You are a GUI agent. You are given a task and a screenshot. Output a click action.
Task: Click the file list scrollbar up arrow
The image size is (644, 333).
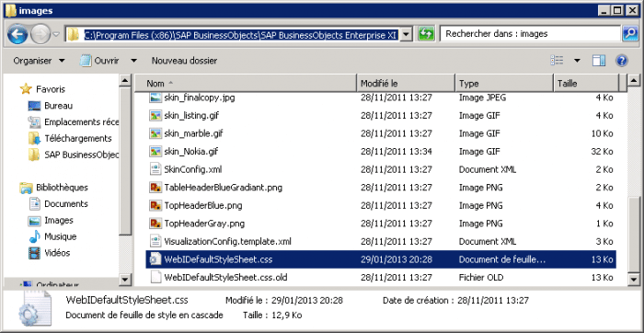[633, 80]
